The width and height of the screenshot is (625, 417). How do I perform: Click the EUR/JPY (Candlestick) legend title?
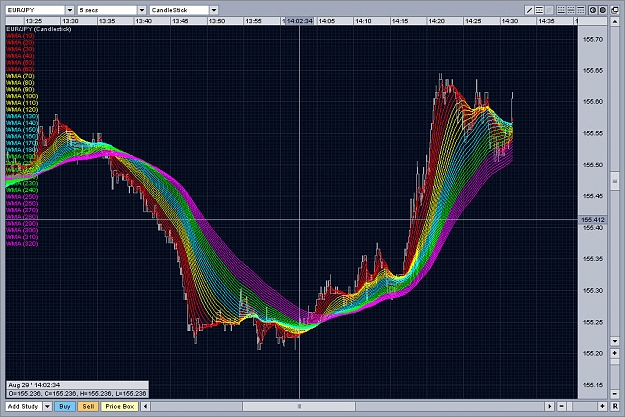click(x=39, y=29)
